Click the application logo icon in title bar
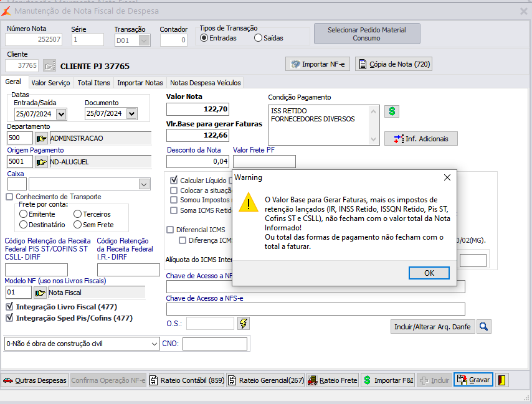This screenshot has width=532, height=404. coord(6,11)
